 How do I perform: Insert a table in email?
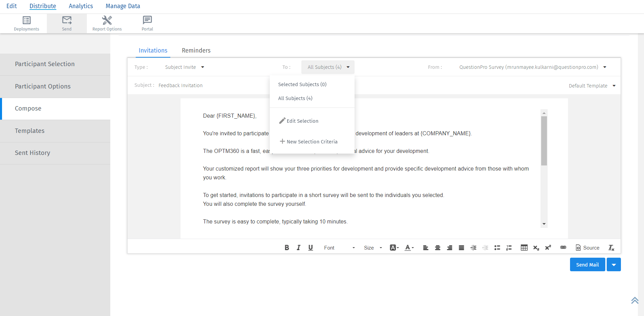click(524, 248)
